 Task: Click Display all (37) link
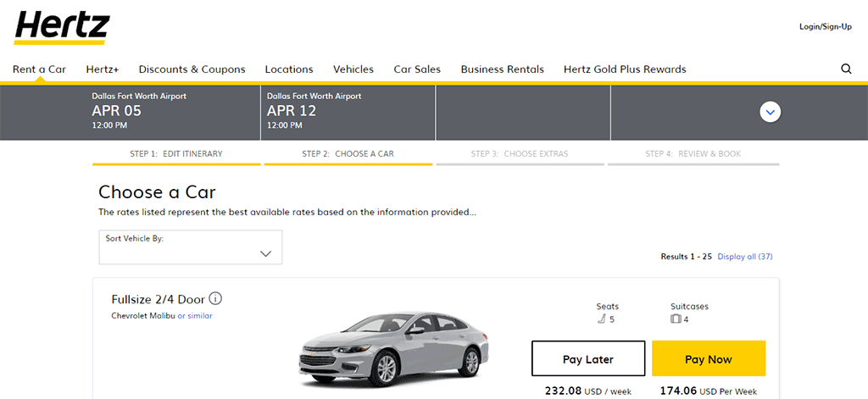tap(745, 257)
